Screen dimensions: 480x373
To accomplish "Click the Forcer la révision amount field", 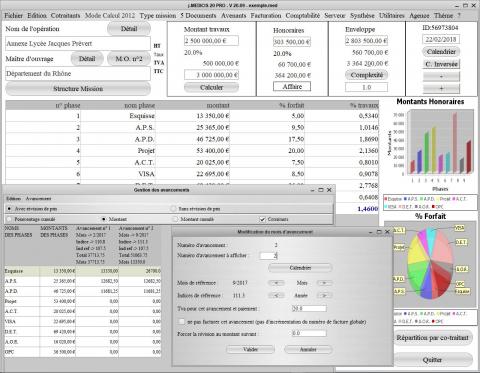I will (309, 333).
